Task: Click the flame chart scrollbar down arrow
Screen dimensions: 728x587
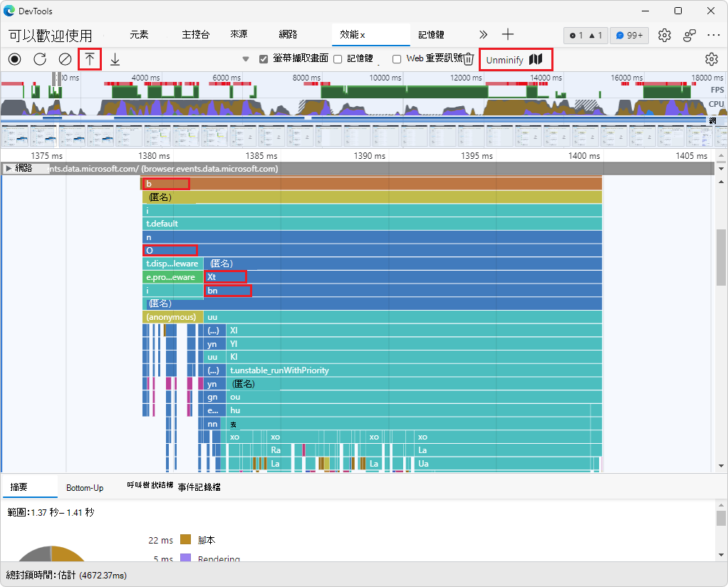Action: (x=721, y=466)
